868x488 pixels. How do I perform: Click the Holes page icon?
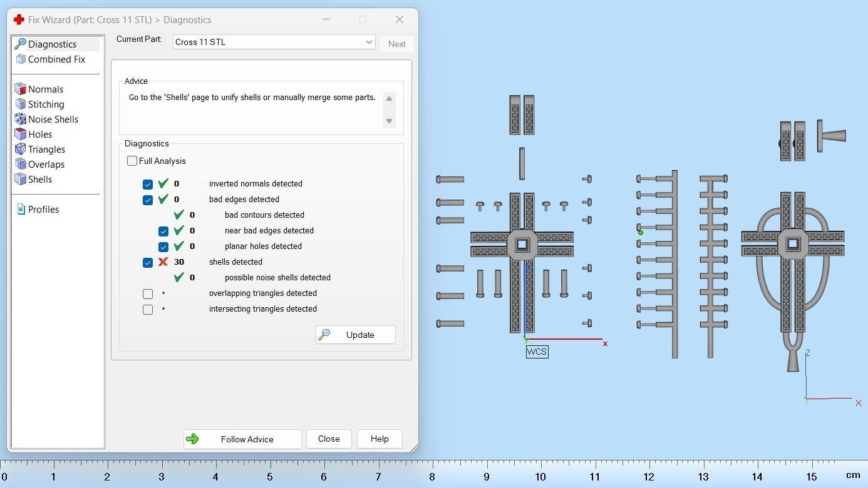(x=20, y=134)
